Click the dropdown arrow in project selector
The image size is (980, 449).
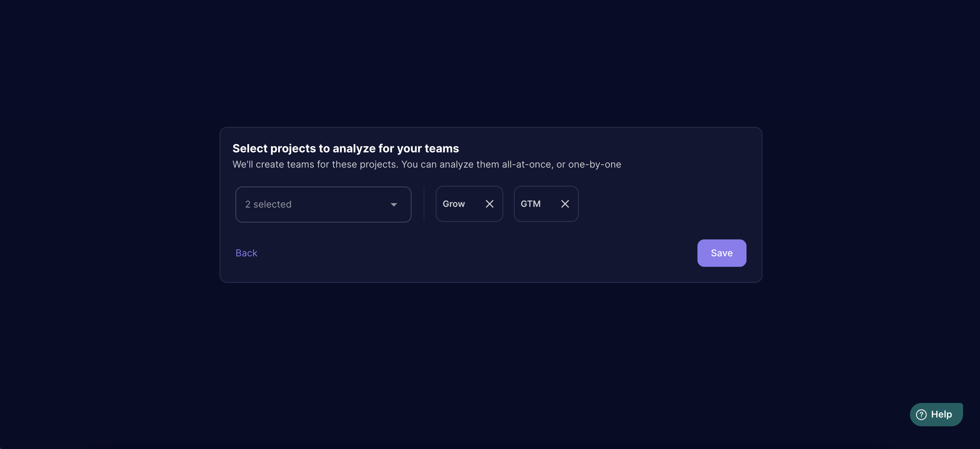pos(394,205)
